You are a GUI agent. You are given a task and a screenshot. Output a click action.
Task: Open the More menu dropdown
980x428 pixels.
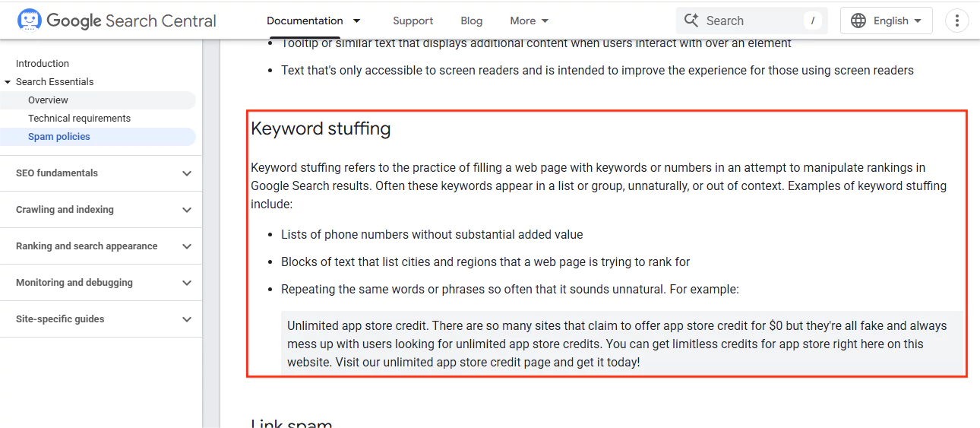[x=530, y=21]
